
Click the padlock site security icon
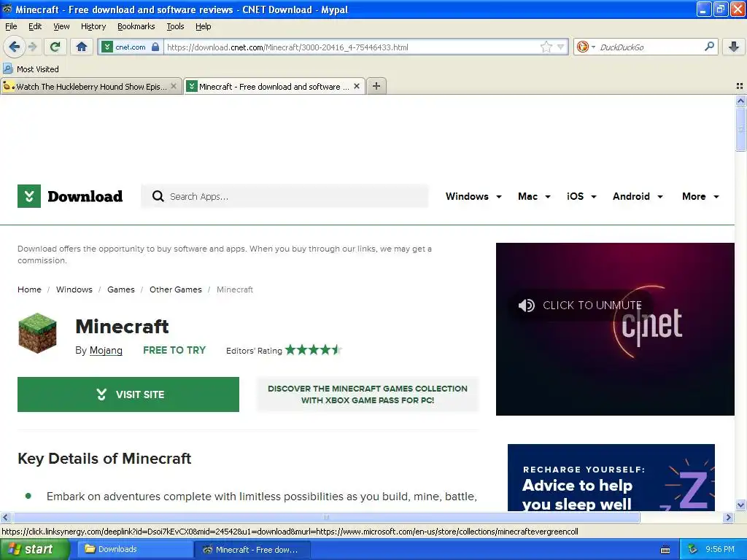click(155, 47)
